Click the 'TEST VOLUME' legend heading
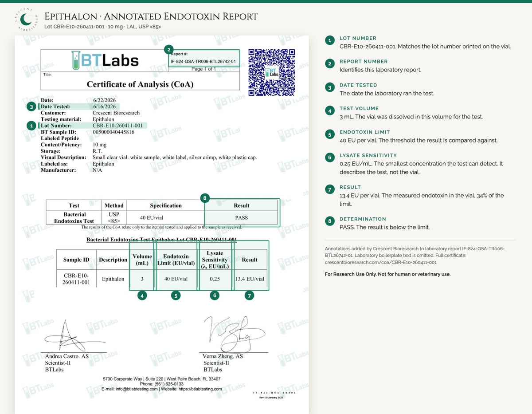532x414 pixels. coord(359,108)
